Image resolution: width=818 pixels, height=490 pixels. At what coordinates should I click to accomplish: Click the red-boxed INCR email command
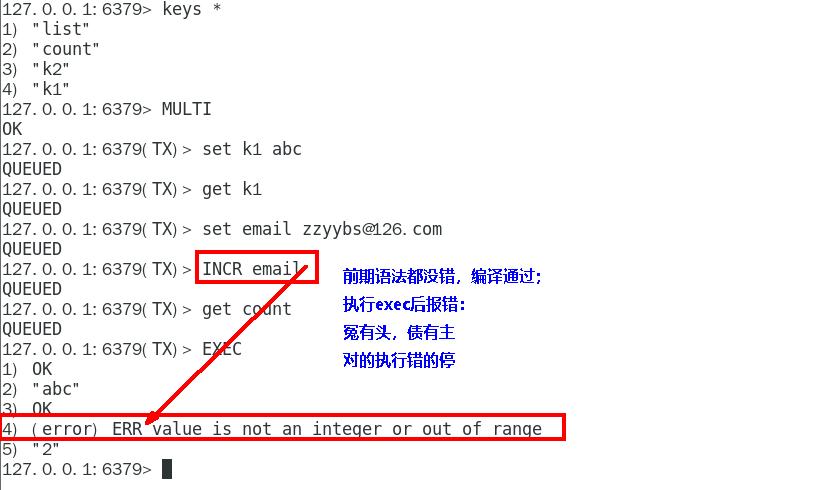pos(257,267)
